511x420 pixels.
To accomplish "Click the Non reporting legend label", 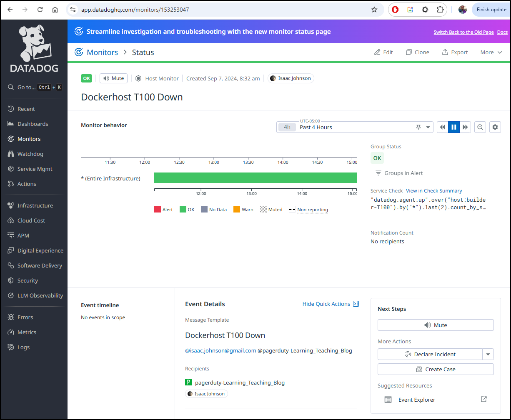I will tap(313, 210).
